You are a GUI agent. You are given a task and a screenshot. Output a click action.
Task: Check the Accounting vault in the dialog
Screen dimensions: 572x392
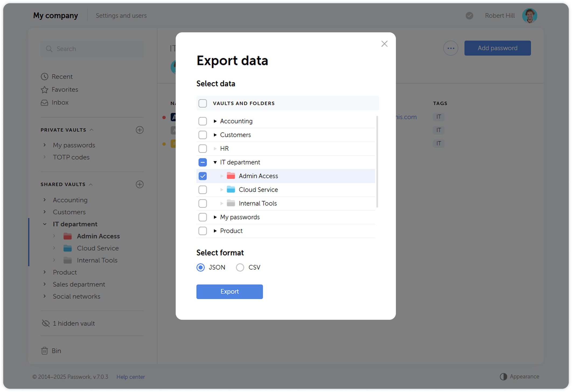click(x=203, y=121)
